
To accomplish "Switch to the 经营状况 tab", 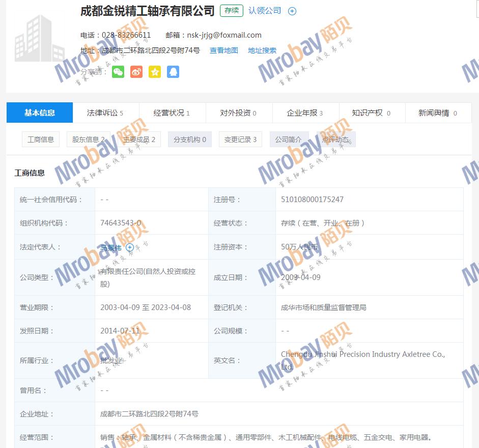I will coord(172,113).
